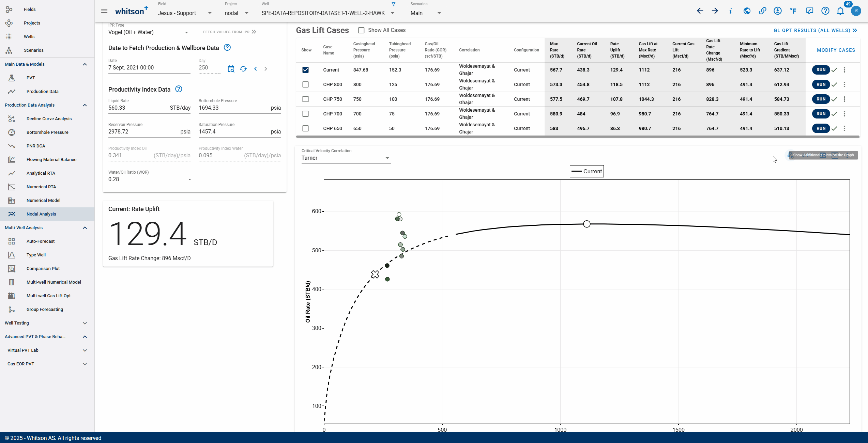Open Bottomhole Pressure in sidebar
The image size is (868, 443).
point(47,132)
